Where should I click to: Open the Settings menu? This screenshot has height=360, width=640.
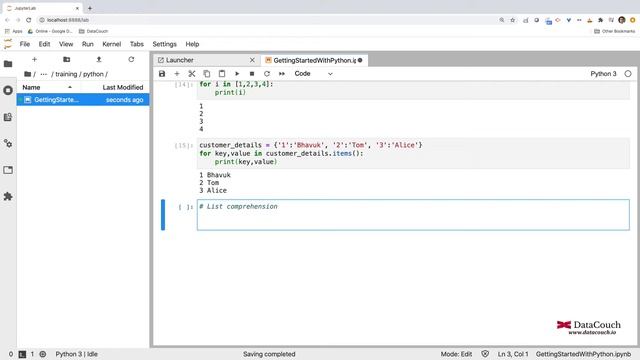[164, 44]
